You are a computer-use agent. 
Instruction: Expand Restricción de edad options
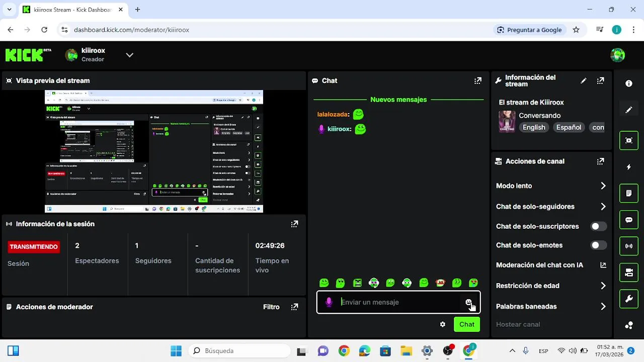click(x=603, y=286)
